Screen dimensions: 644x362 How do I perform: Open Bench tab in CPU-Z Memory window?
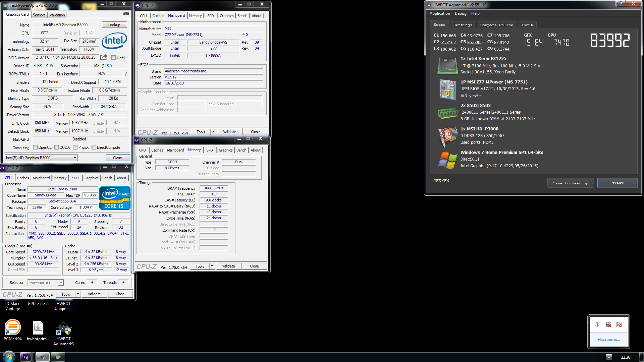[241, 150]
